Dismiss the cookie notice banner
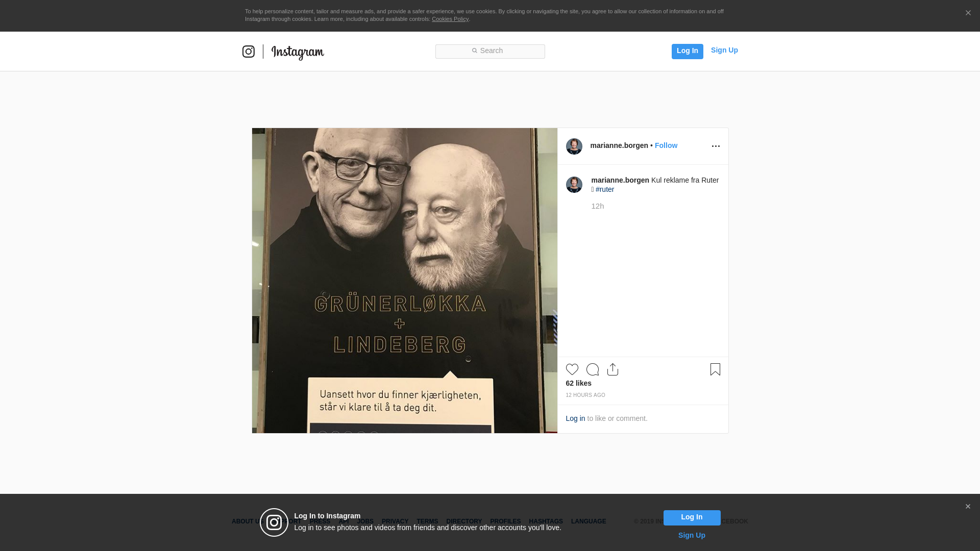 click(x=968, y=13)
